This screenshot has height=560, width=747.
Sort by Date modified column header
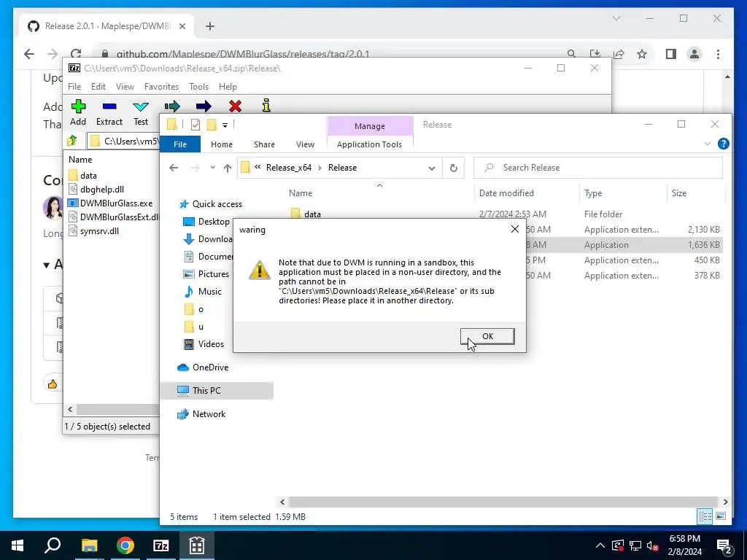click(527, 192)
